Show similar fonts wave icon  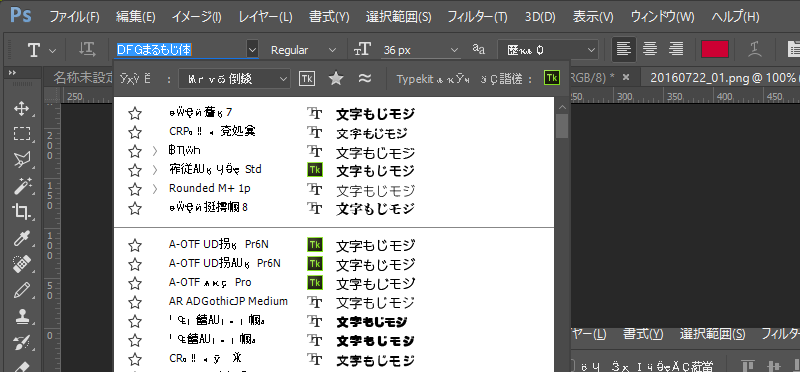364,78
